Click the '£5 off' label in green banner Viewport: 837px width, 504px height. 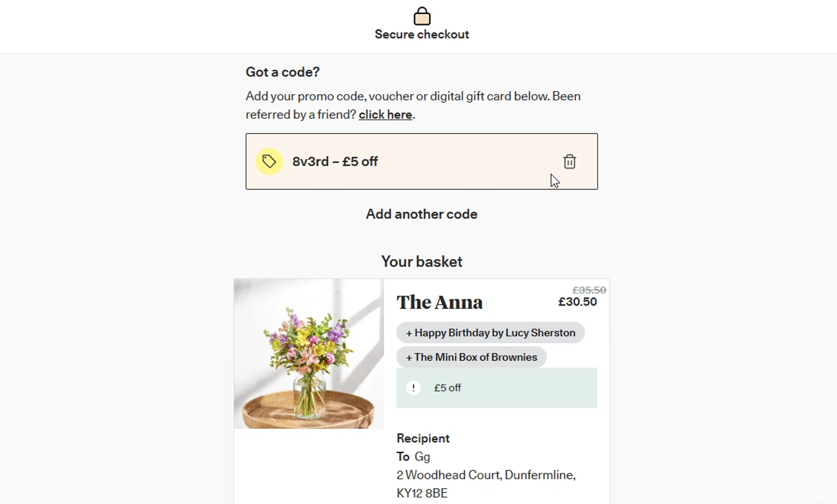click(448, 388)
